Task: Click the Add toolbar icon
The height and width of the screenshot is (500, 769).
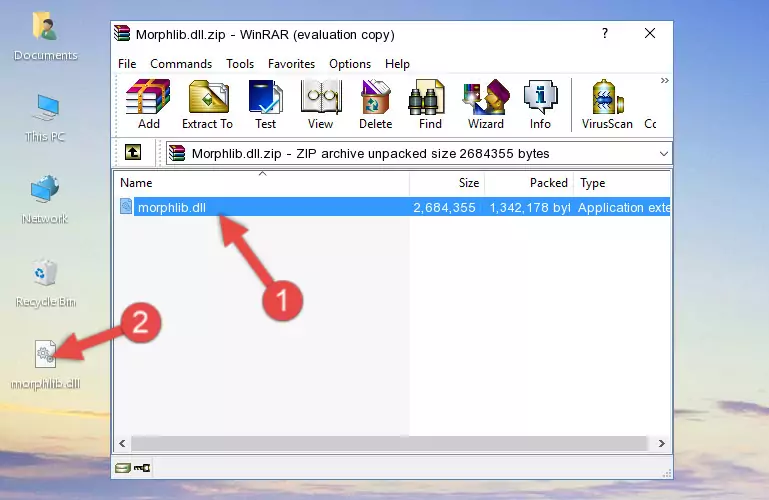Action: (148, 104)
